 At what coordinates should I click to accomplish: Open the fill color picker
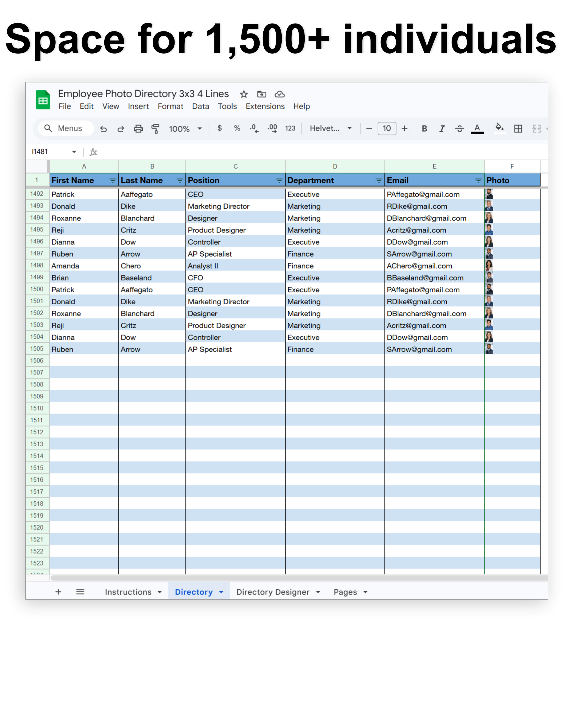click(x=499, y=128)
